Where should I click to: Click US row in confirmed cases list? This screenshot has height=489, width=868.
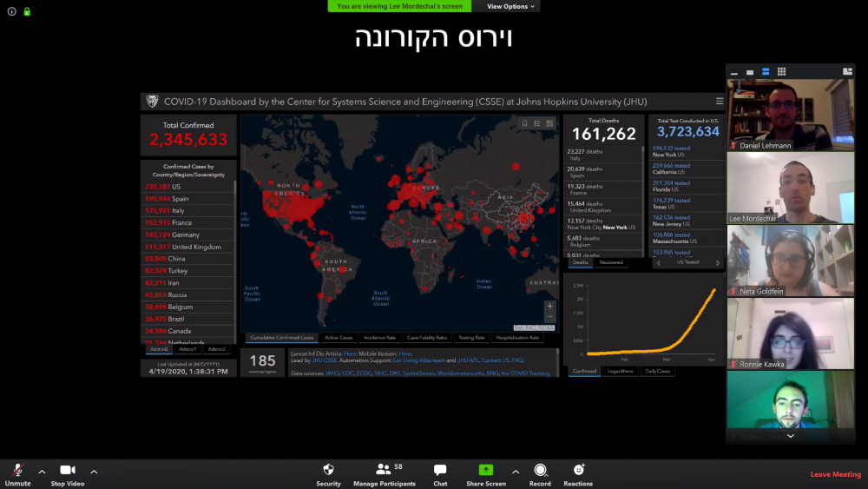pos(188,187)
